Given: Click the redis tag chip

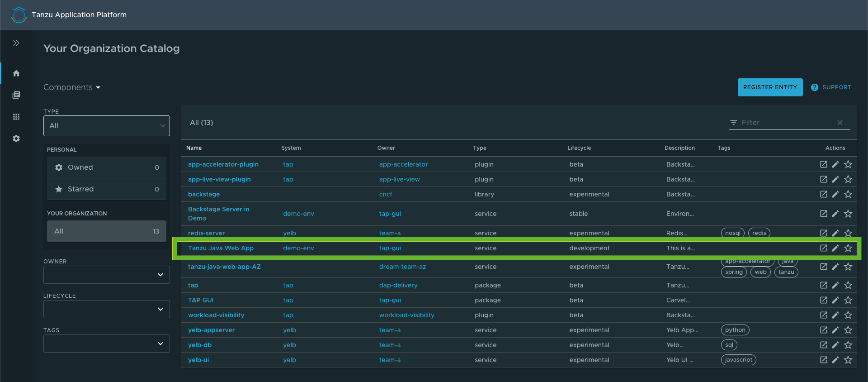Looking at the screenshot, I should coord(759,233).
